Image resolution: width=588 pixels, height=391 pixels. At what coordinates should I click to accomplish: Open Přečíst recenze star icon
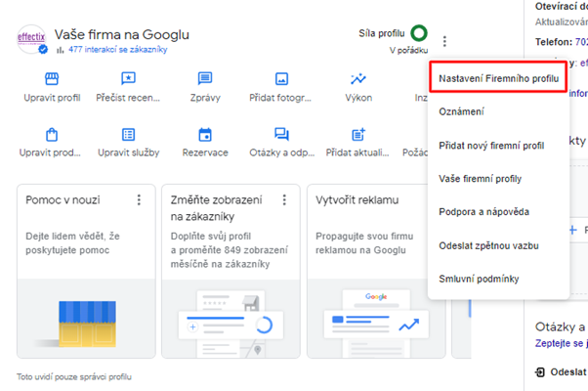[x=128, y=79]
